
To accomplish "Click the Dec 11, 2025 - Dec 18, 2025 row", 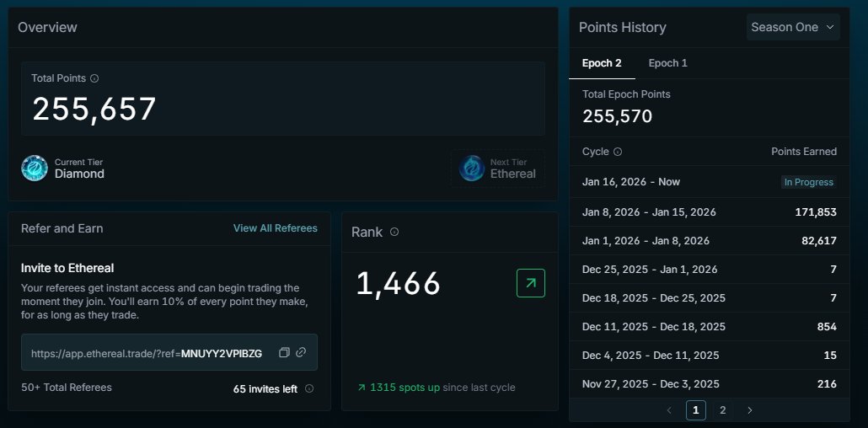I will click(709, 327).
